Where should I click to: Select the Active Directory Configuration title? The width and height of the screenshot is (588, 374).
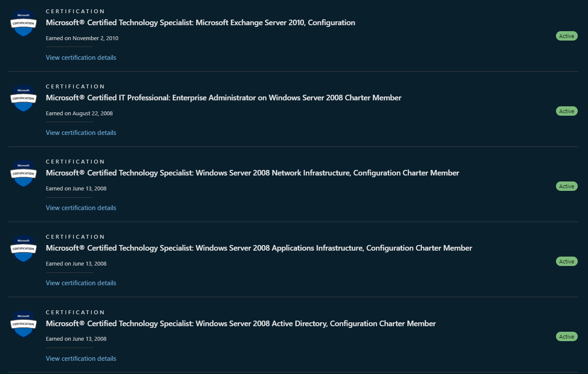241,324
